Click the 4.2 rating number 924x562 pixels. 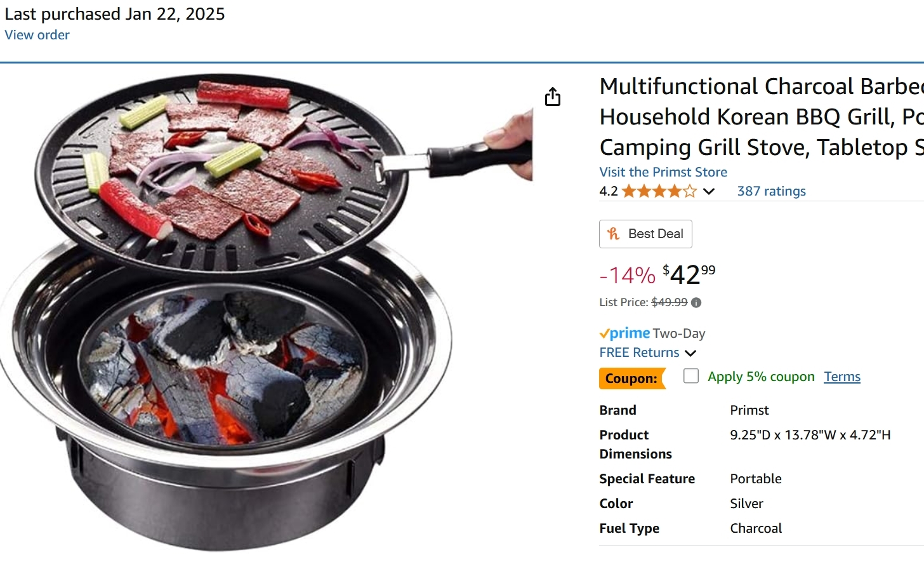click(609, 191)
